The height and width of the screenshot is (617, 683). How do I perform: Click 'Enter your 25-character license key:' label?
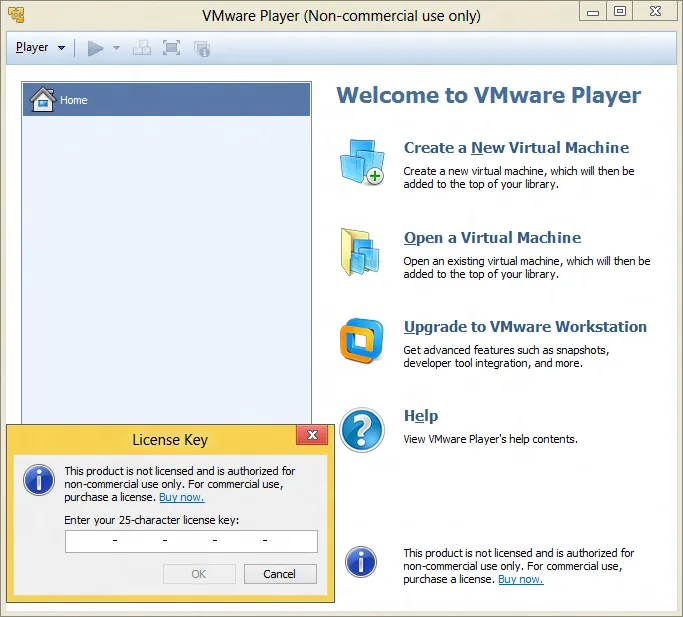pos(152,520)
